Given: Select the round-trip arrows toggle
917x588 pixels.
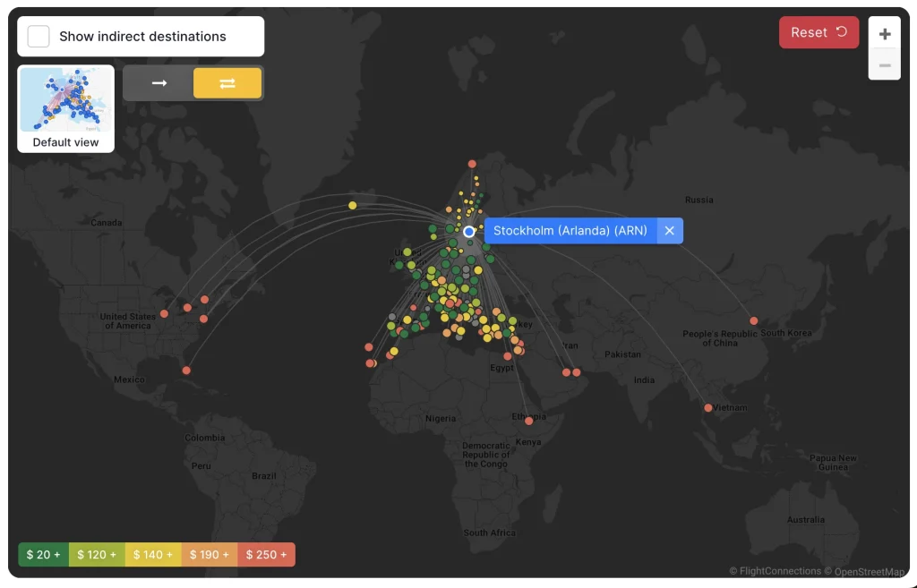Looking at the screenshot, I should [227, 83].
